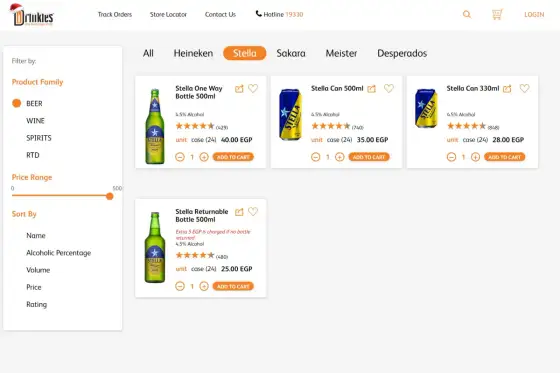Click the Drinkies logo

pyautogui.click(x=32, y=15)
